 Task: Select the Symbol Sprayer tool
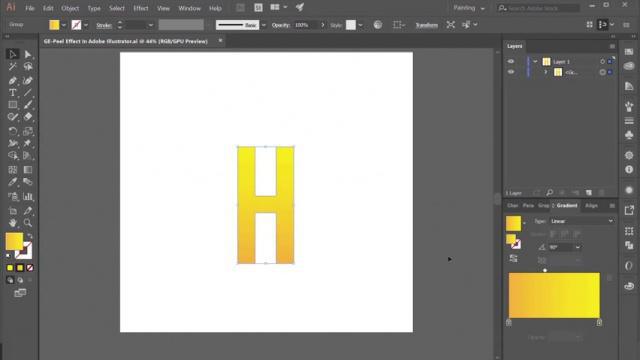tap(12, 196)
